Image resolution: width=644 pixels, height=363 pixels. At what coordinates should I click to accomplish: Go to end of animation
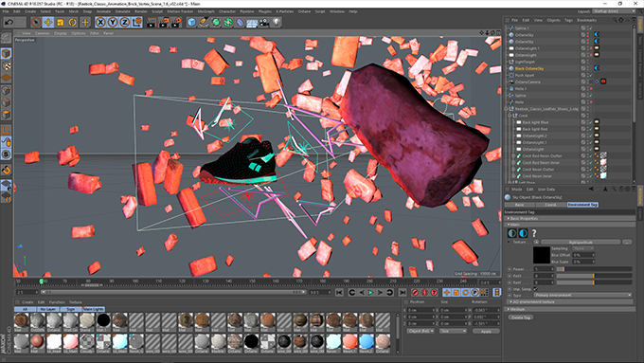[402, 292]
